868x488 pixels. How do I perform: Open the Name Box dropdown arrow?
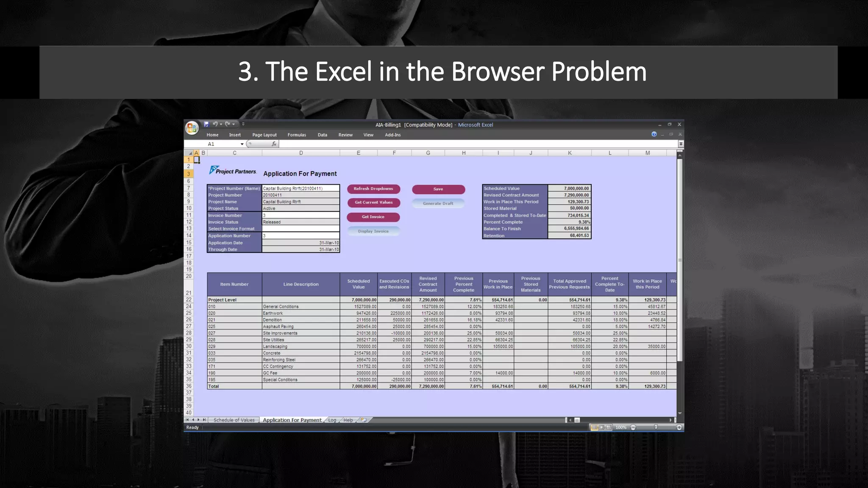pyautogui.click(x=242, y=144)
